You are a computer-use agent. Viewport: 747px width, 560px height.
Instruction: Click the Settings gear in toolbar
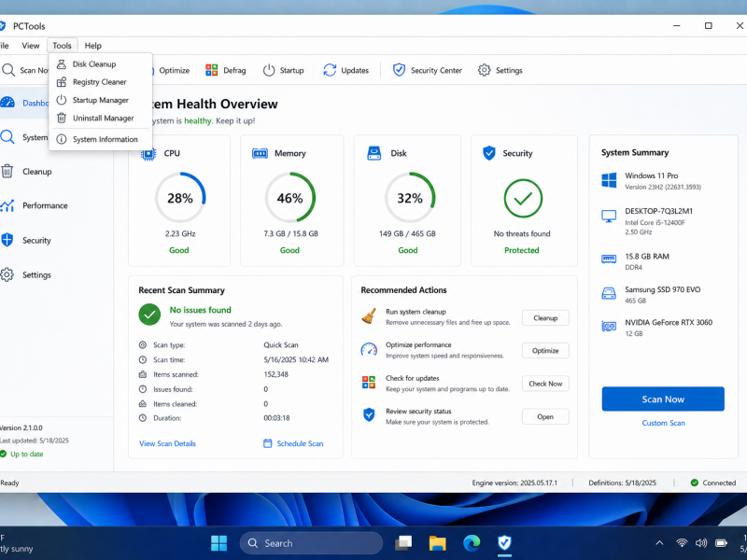(484, 70)
